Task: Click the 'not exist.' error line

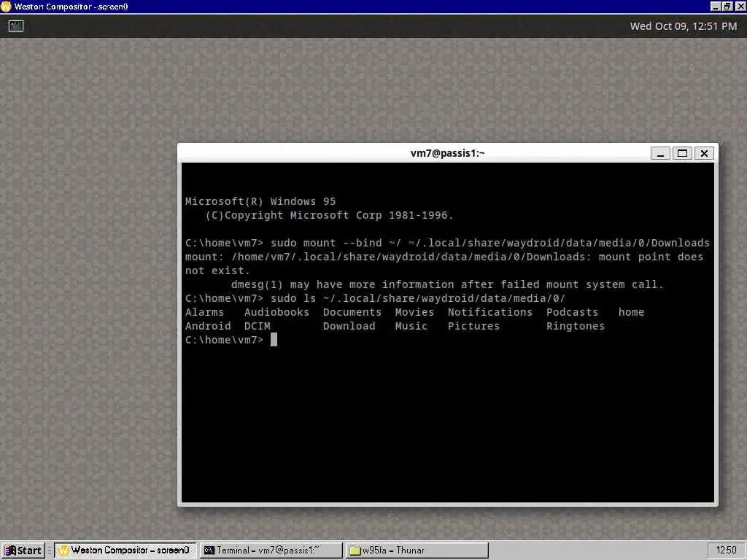Action: click(217, 271)
